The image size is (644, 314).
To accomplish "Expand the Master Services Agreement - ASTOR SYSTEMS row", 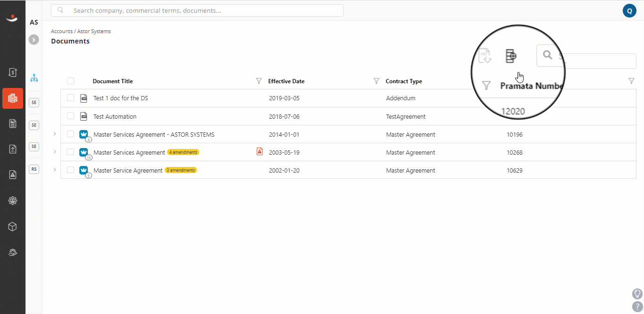I will [x=54, y=134].
